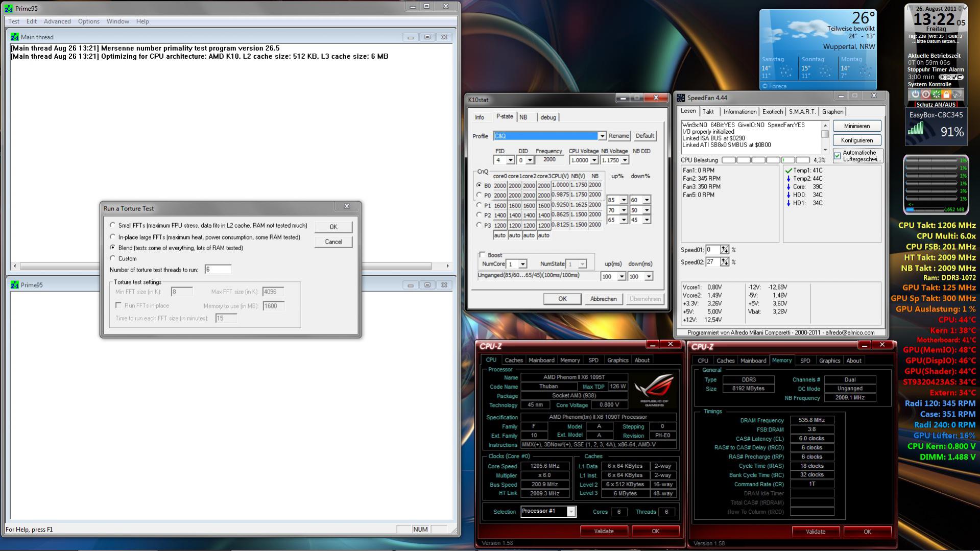The width and height of the screenshot is (980, 551).
Task: Click the Main thread window icon
Action: (15, 37)
